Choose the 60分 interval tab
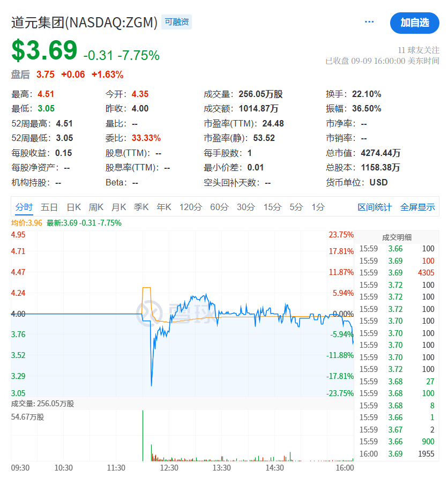Image resolution: width=448 pixels, height=477 pixels. pos(219,207)
